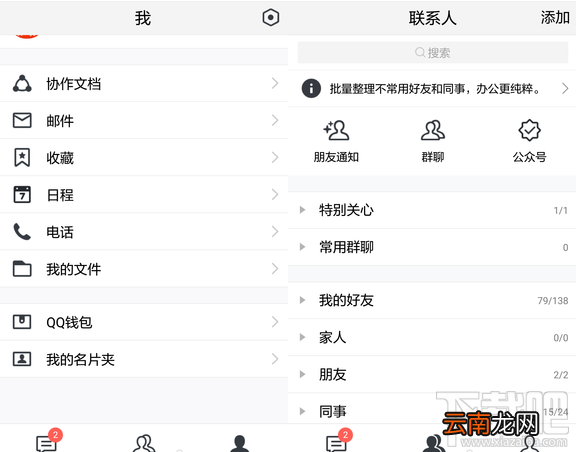This screenshot has width=576, height=452.
Task: Select the 收藏 text
Action: (x=60, y=158)
